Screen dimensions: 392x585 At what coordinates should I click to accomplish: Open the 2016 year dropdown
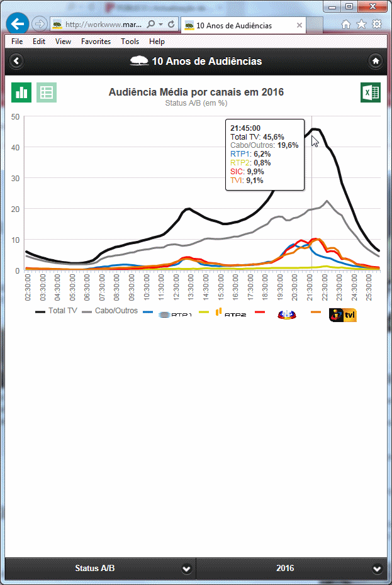[x=292, y=568]
